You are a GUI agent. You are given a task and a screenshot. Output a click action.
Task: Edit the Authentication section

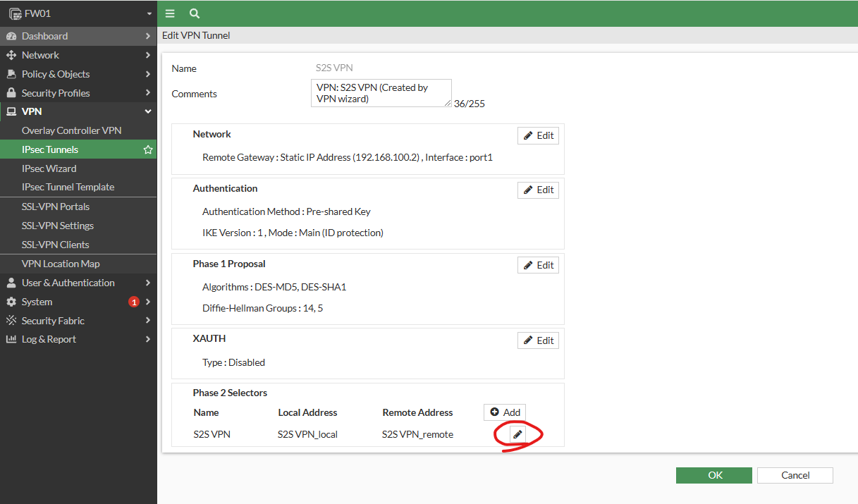click(x=538, y=190)
